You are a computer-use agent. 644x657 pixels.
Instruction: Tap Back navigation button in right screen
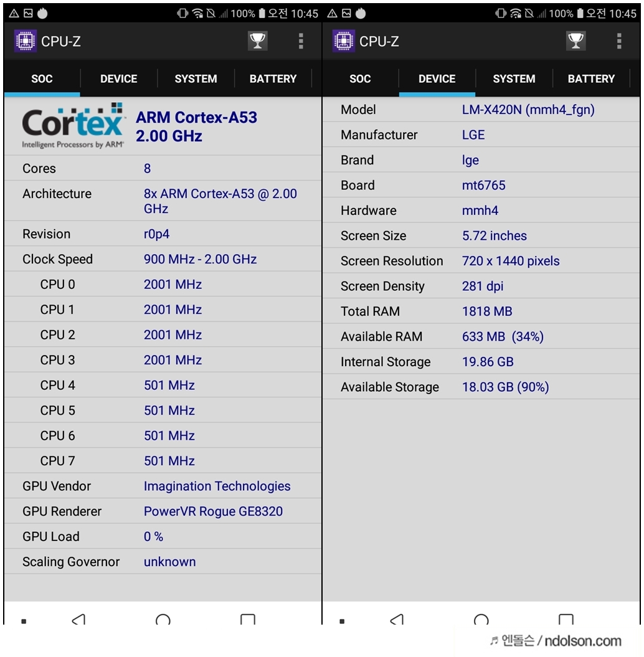point(397,619)
